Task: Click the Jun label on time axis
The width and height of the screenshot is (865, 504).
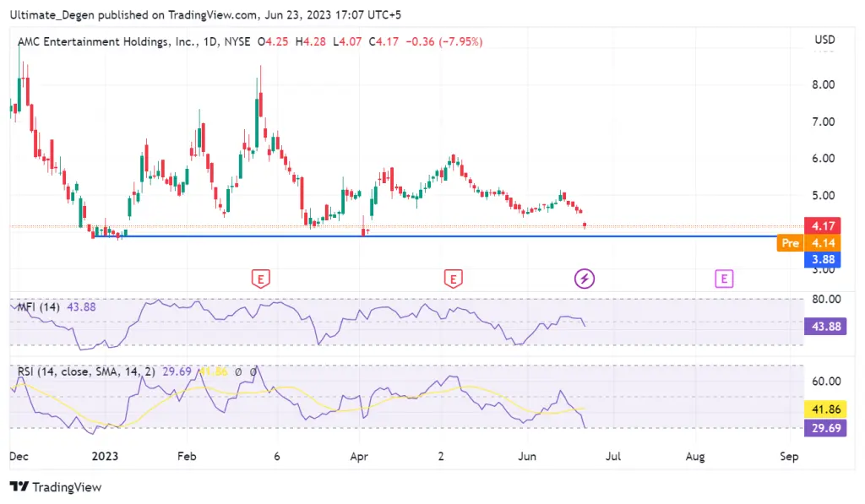Action: point(527,456)
